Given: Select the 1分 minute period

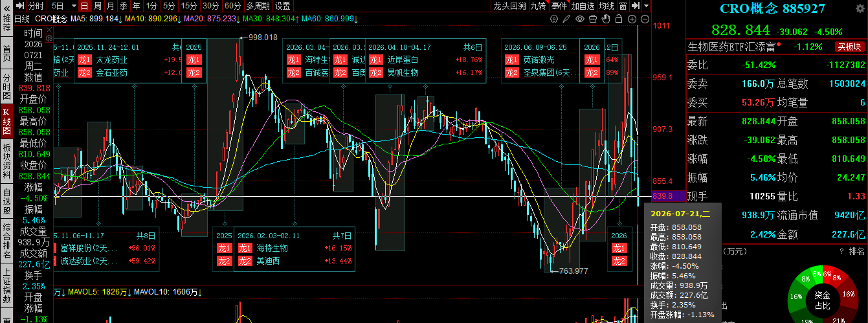Looking at the screenshot, I should (151, 6).
